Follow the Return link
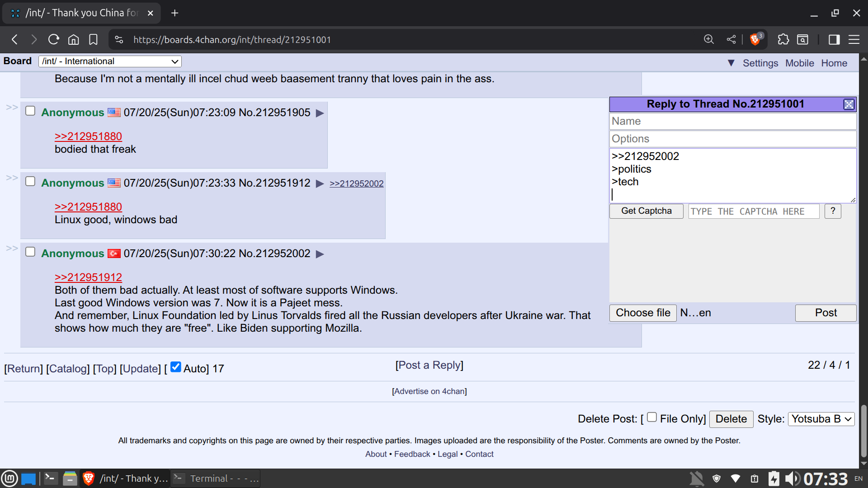The image size is (868, 488). pyautogui.click(x=24, y=369)
